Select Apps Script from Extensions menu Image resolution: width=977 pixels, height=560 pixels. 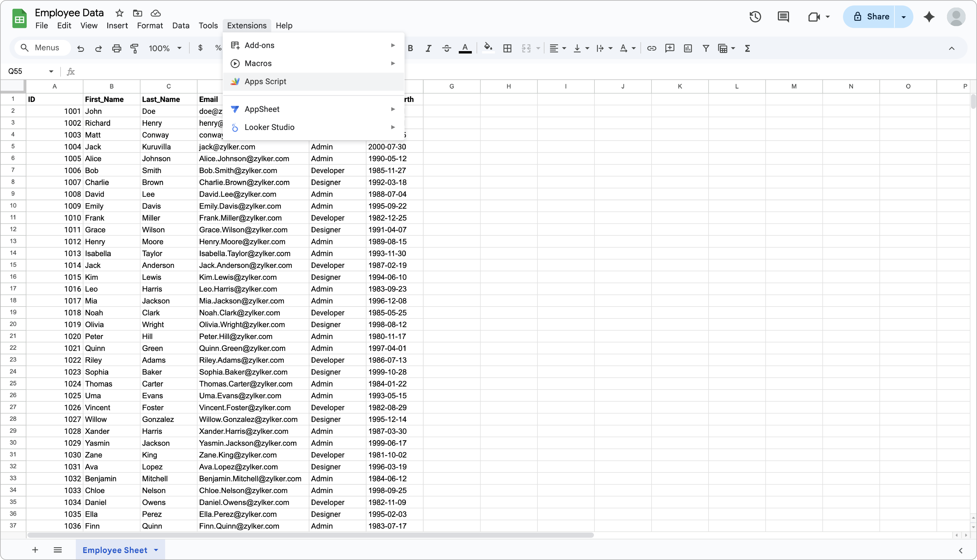pyautogui.click(x=265, y=82)
